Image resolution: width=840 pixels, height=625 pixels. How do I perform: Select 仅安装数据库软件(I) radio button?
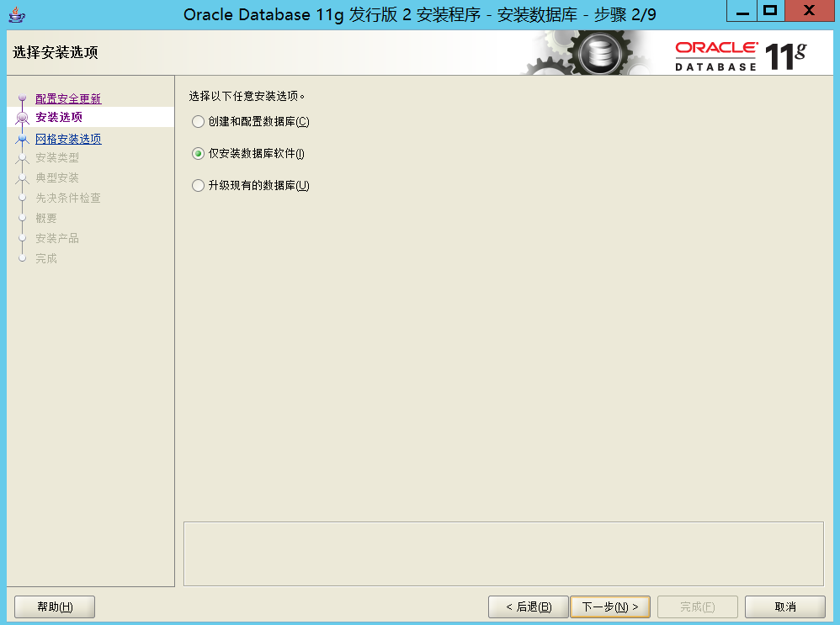[198, 154]
